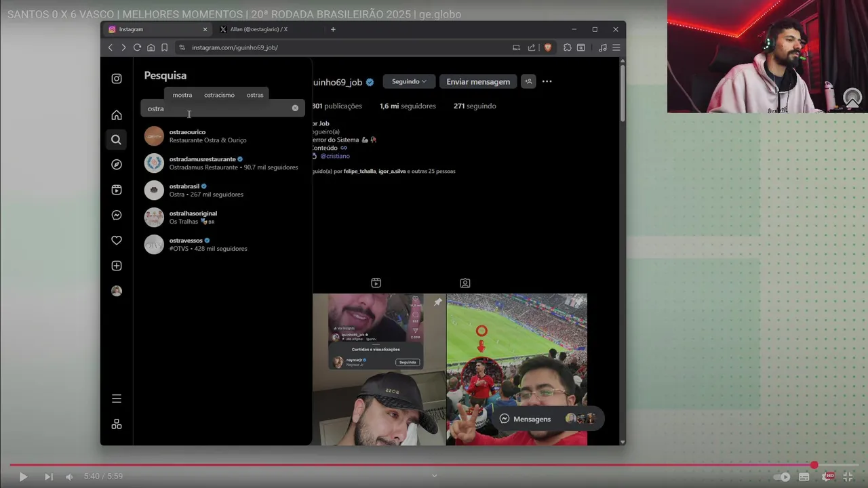Skip to next YouTube video
Image resolution: width=868 pixels, height=488 pixels.
click(x=48, y=476)
